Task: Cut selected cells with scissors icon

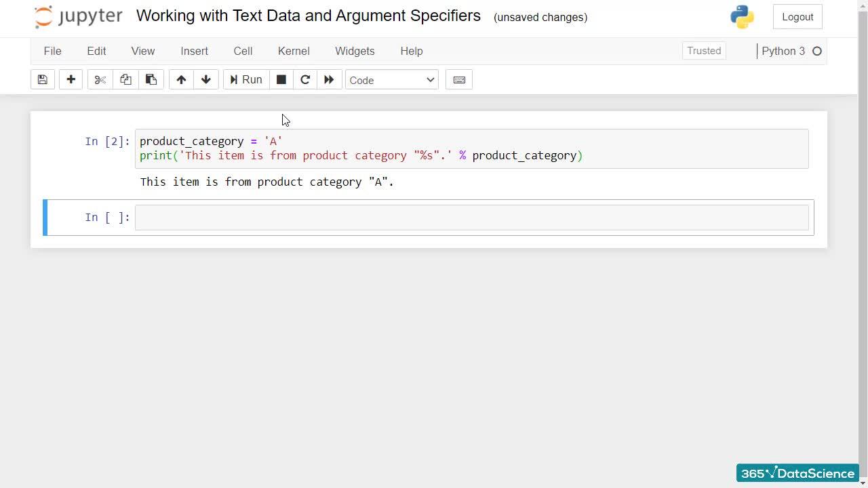Action: pos(100,80)
